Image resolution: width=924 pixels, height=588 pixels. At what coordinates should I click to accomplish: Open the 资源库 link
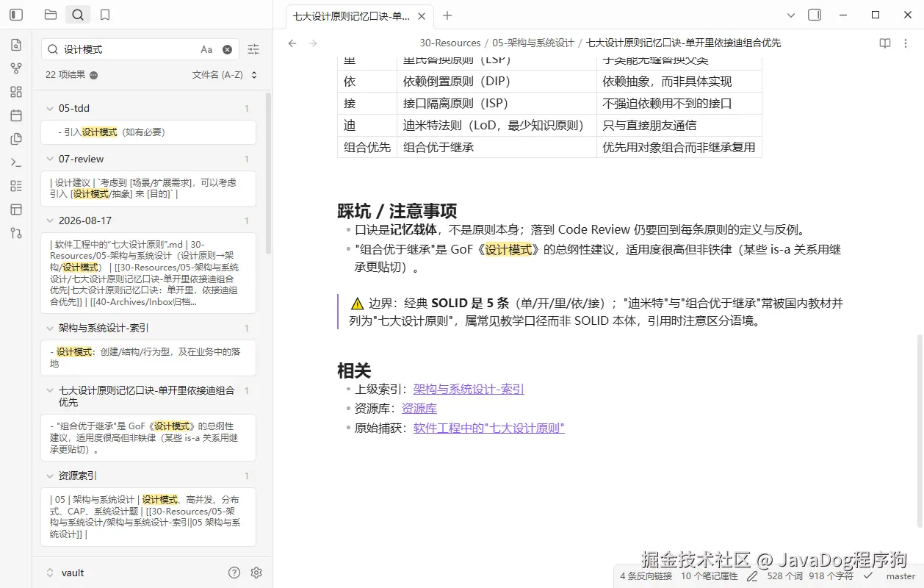[x=419, y=409]
